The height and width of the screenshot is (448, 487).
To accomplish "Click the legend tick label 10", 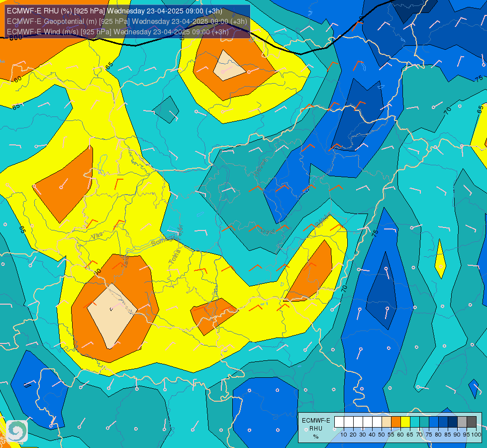I will pyautogui.click(x=344, y=435).
